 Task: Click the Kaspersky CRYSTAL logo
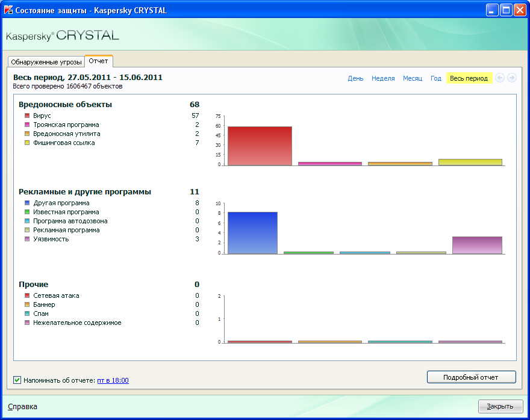pos(63,36)
